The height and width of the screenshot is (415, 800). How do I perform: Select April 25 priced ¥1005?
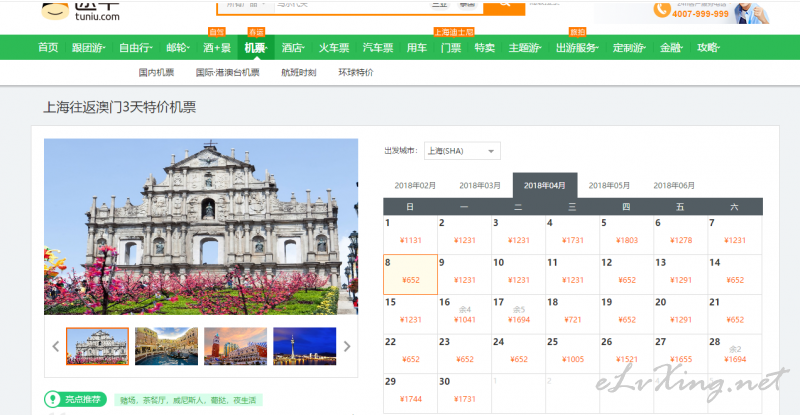pyautogui.click(x=572, y=354)
